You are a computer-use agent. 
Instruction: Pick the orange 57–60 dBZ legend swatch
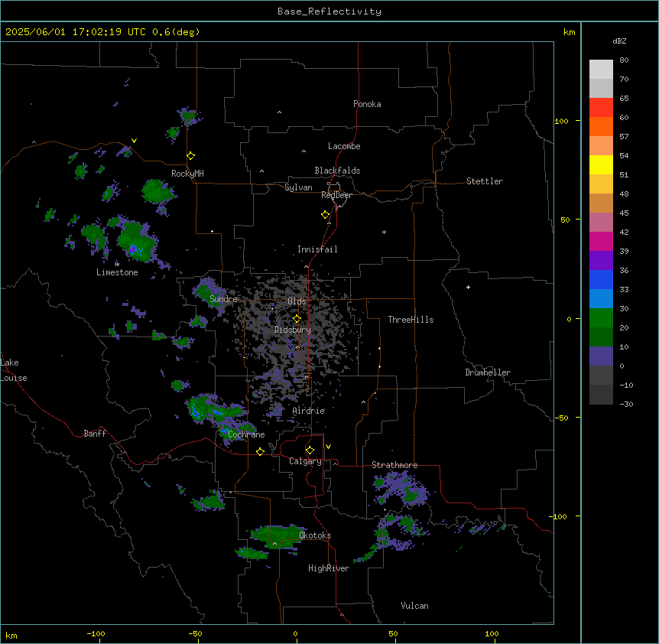(x=601, y=126)
